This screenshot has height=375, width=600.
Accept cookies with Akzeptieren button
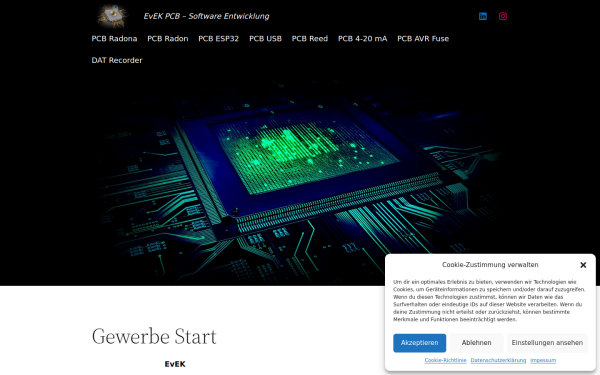pyautogui.click(x=419, y=343)
